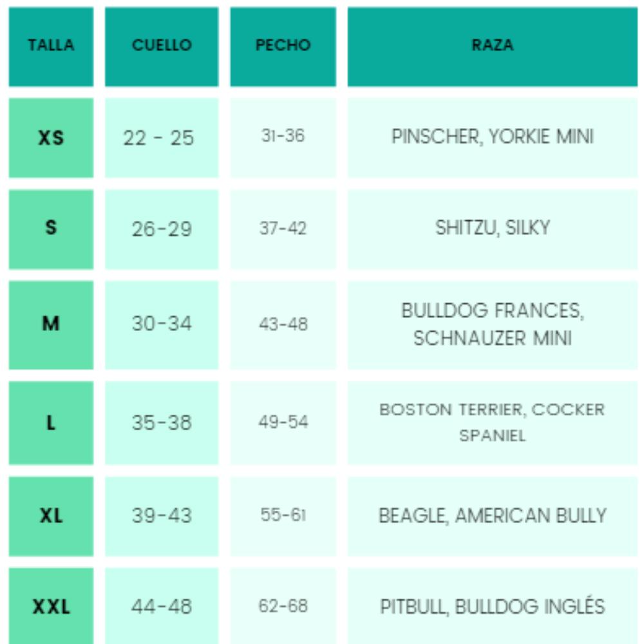Click the CUELLO column header
This screenshot has height=644, width=644.
[x=162, y=47]
